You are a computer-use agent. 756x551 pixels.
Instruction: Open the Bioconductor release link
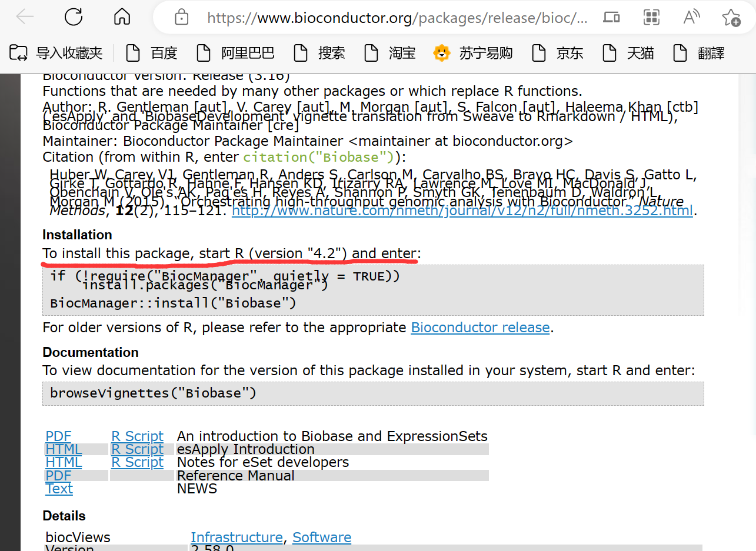[x=480, y=328]
